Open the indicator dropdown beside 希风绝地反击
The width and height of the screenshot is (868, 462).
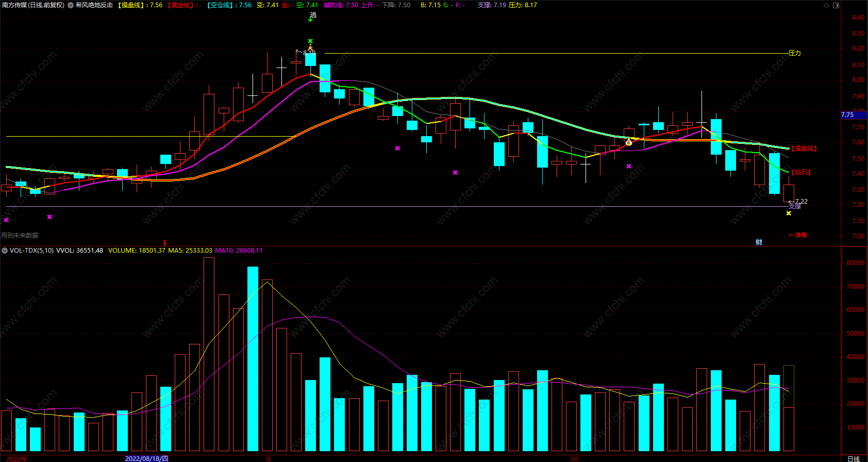coord(71,5)
